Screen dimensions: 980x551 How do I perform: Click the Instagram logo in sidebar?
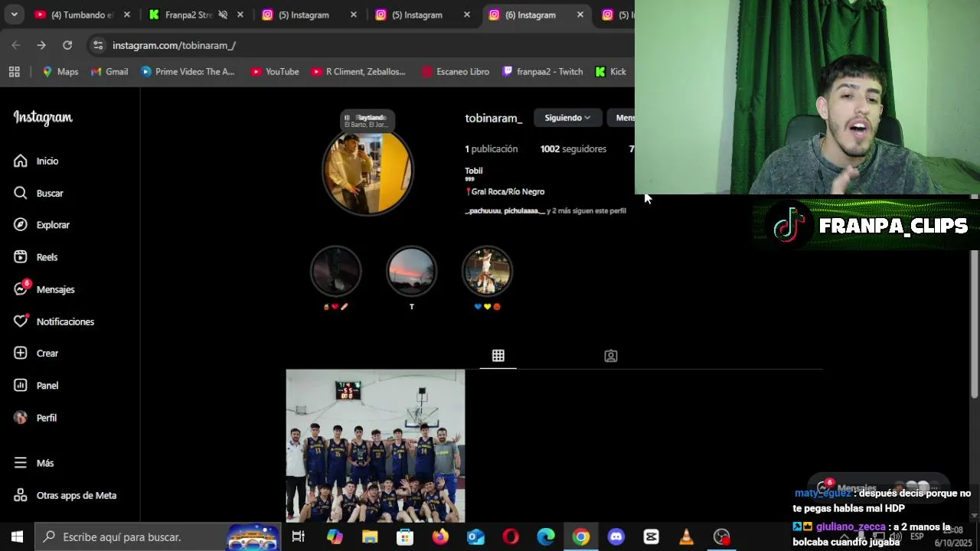[x=43, y=118]
